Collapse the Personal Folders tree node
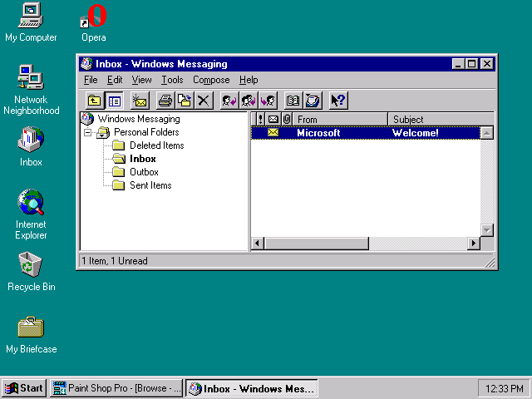This screenshot has height=399, width=532. [x=87, y=132]
